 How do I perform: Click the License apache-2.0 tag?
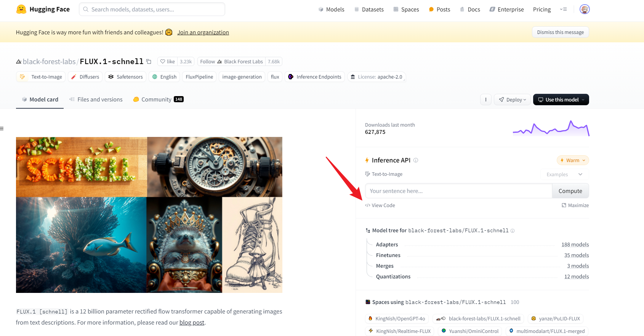tap(376, 77)
